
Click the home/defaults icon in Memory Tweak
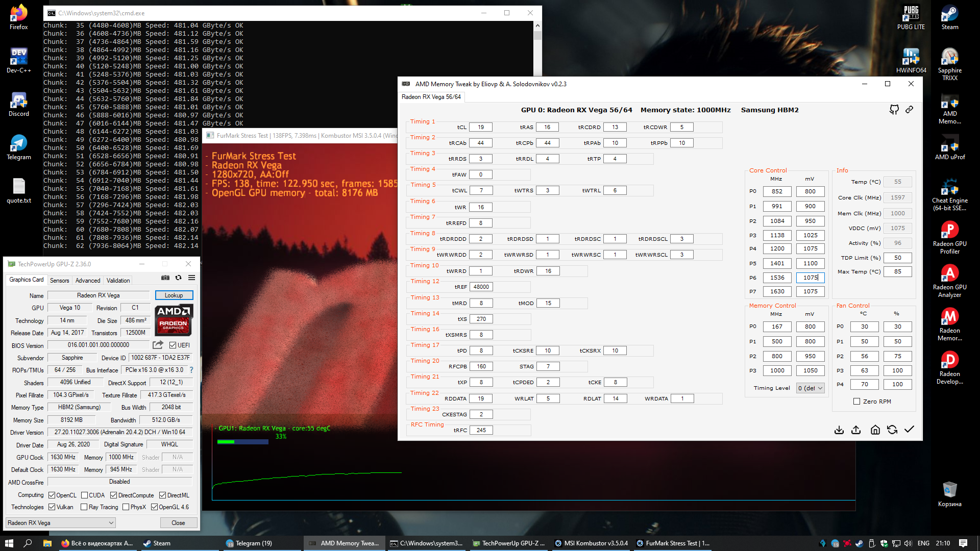coord(875,430)
